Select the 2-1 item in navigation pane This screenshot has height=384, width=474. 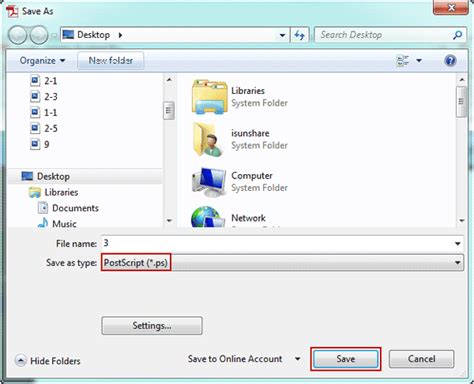tap(51, 81)
